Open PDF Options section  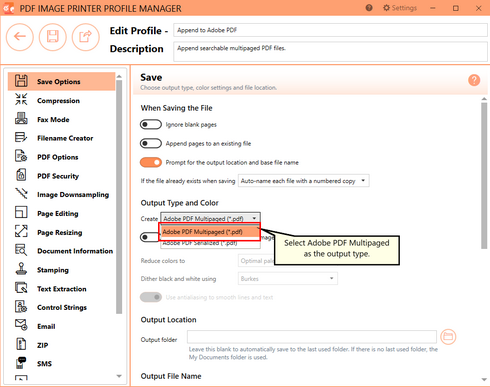[x=61, y=157]
